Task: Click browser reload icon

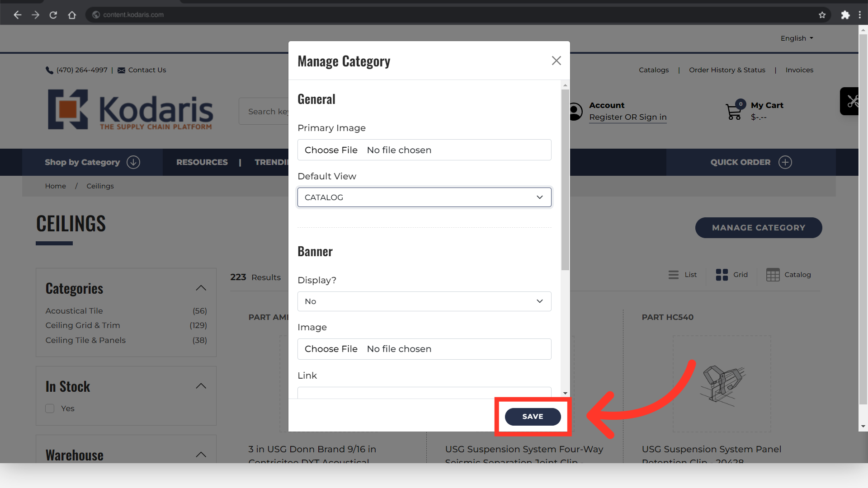Action: [x=53, y=15]
